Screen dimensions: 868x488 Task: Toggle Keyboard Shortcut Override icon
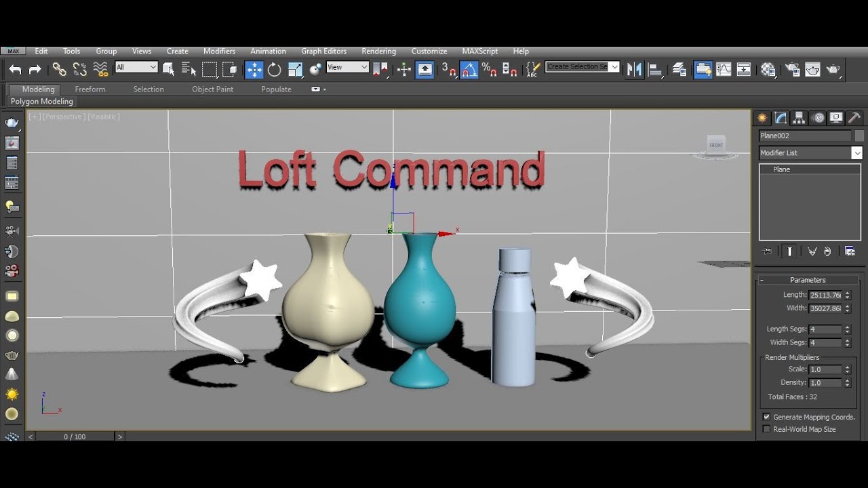tap(425, 69)
